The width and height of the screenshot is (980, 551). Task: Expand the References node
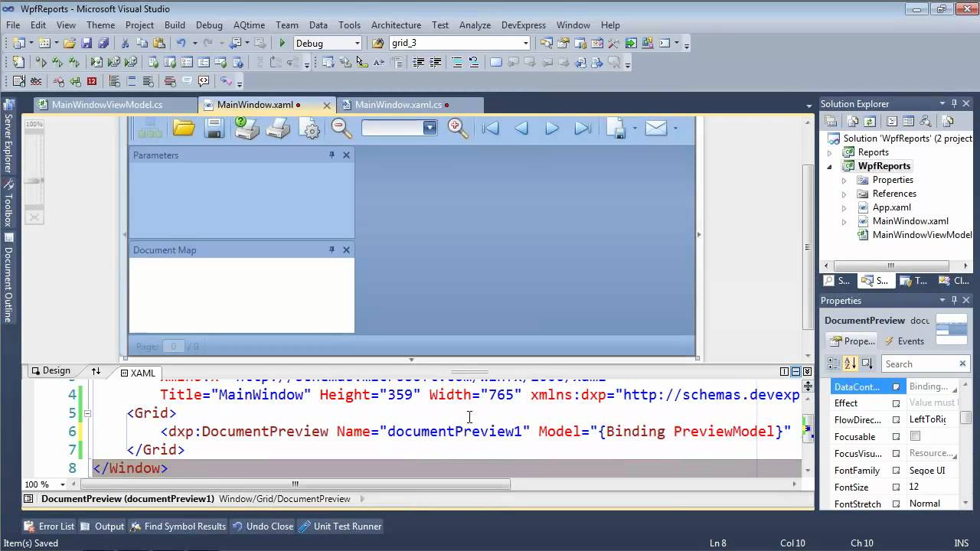[x=844, y=194]
